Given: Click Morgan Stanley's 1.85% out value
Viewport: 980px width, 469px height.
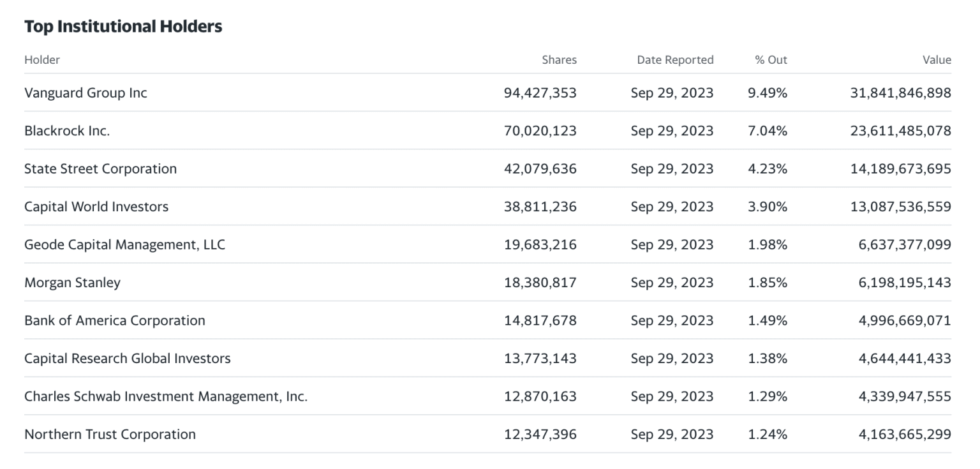Looking at the screenshot, I should click(x=768, y=283).
